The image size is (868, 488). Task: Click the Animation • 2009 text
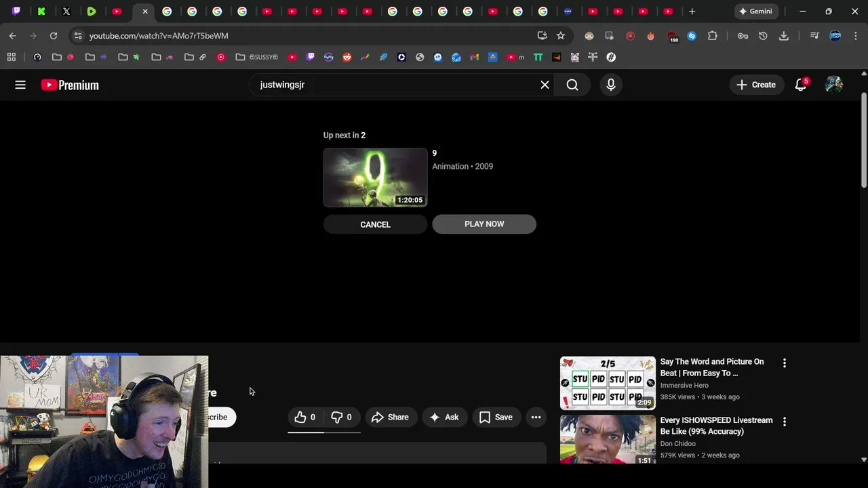click(462, 166)
